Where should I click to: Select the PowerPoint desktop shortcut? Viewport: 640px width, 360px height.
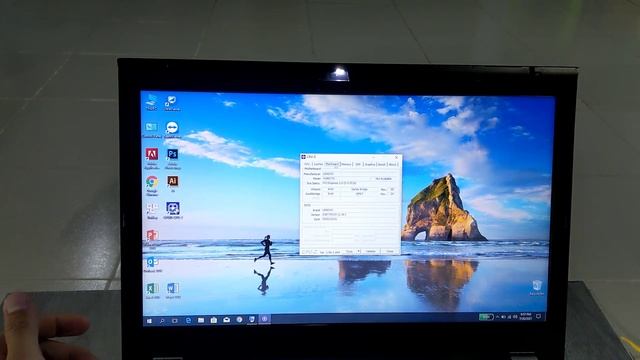tap(152, 238)
